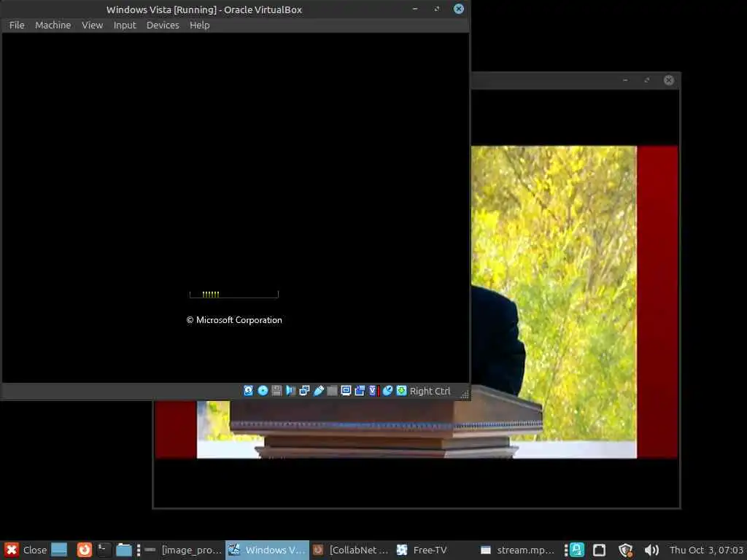Open the View menu
This screenshot has height=560, width=747.
click(93, 26)
